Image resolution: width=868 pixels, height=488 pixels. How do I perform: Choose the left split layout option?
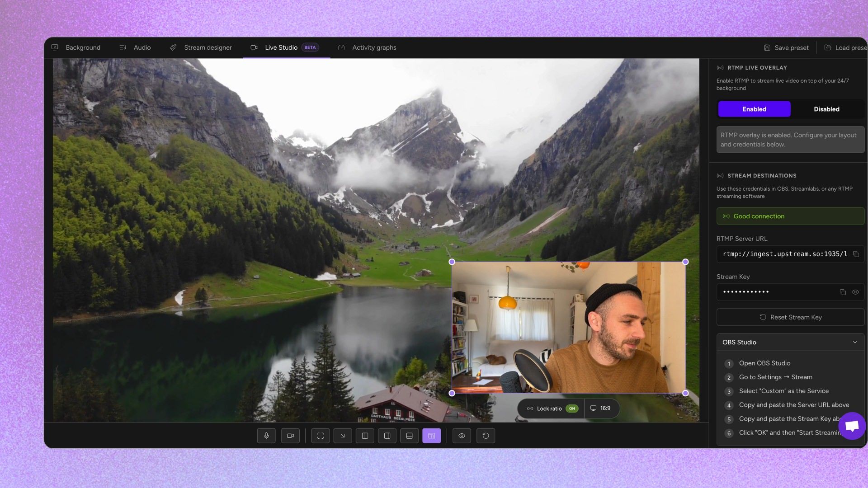365,436
